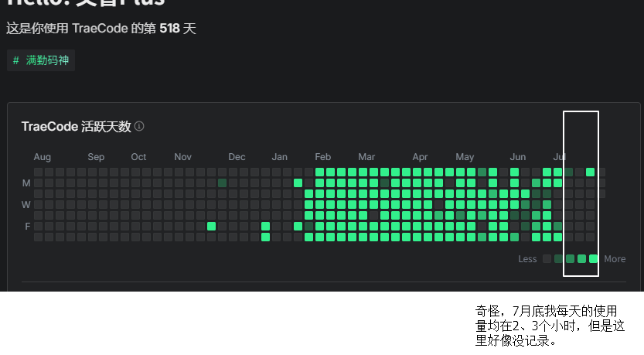Click the isolated bright Monday cell just before Feb
The image size is (644, 355).
coord(298,183)
